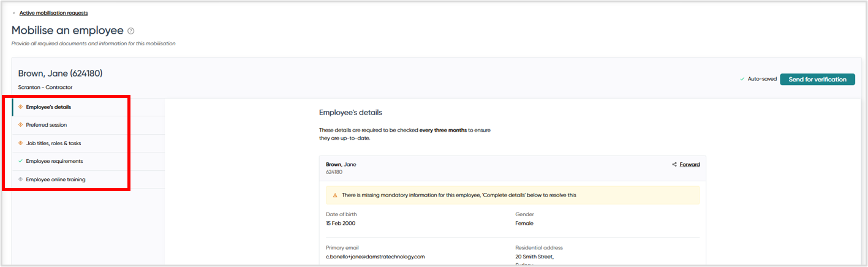This screenshot has width=868, height=267.
Task: Click the Scranton - Contractor subtitle
Action: [x=45, y=87]
